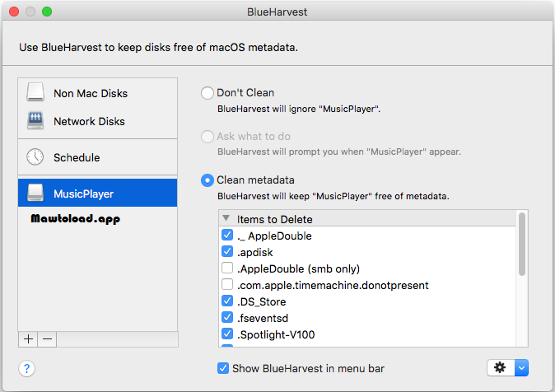The width and height of the screenshot is (555, 392).
Task: Click the Network Disks icon
Action: [x=35, y=120]
